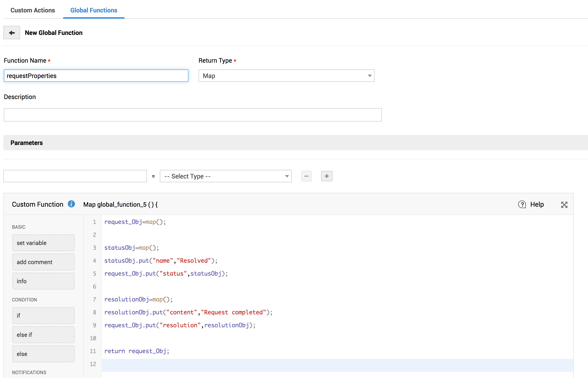
Task: Insert the else if condition block
Action: 44,334
